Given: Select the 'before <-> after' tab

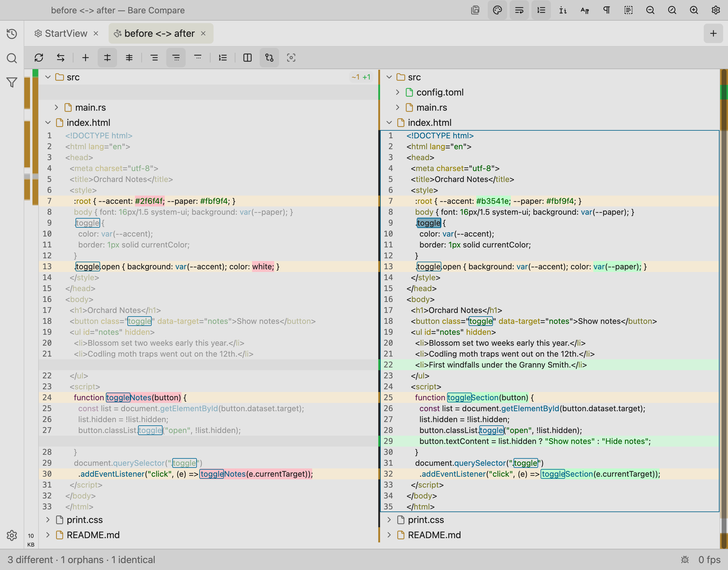Looking at the screenshot, I should pos(159,33).
